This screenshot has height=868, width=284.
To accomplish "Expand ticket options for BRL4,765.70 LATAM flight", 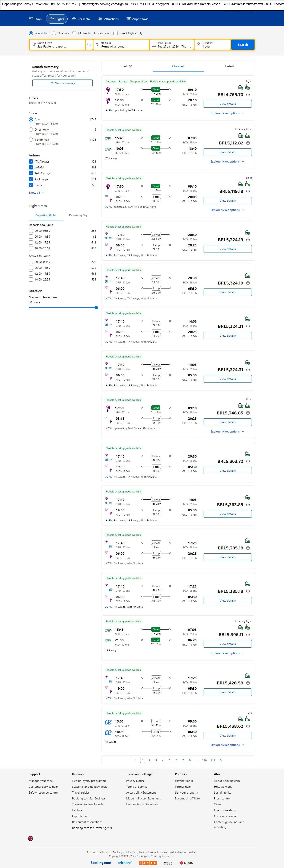I will pos(227,113).
